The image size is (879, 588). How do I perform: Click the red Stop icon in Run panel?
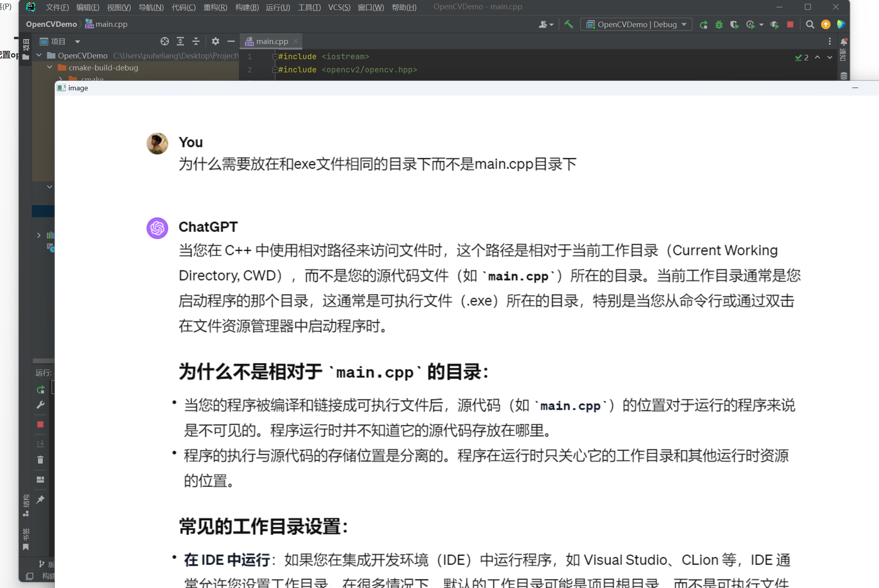(40, 424)
